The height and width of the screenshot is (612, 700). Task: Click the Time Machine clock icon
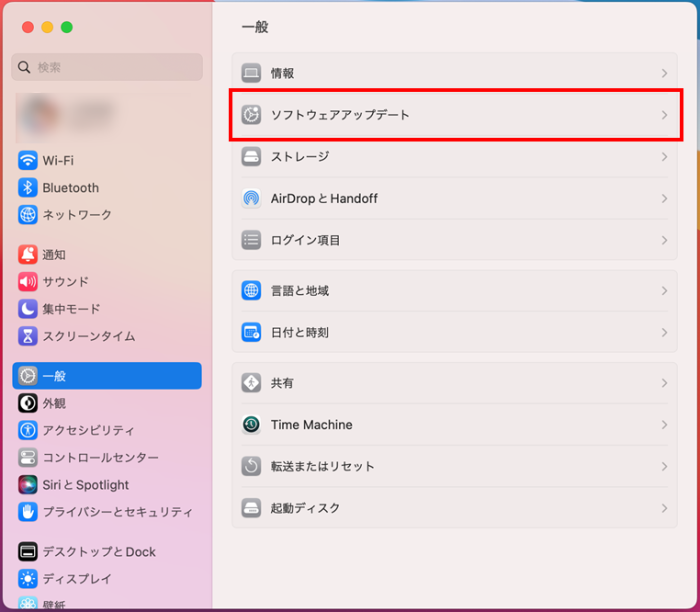tap(251, 425)
